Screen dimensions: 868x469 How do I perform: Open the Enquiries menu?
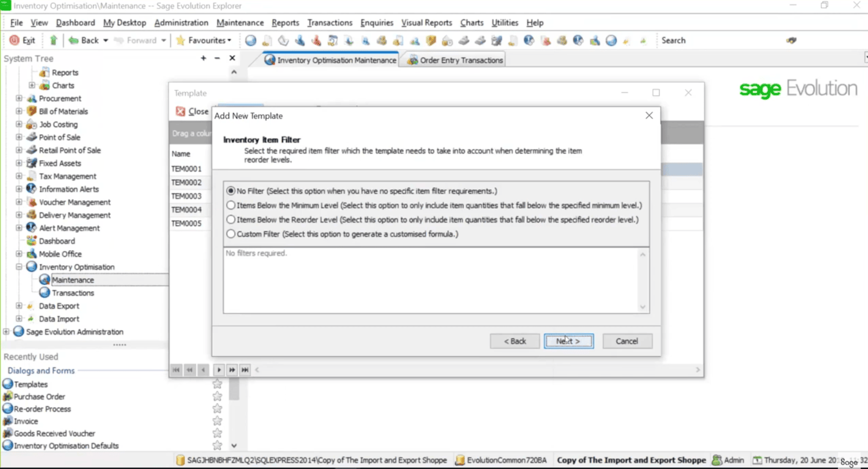(x=376, y=23)
